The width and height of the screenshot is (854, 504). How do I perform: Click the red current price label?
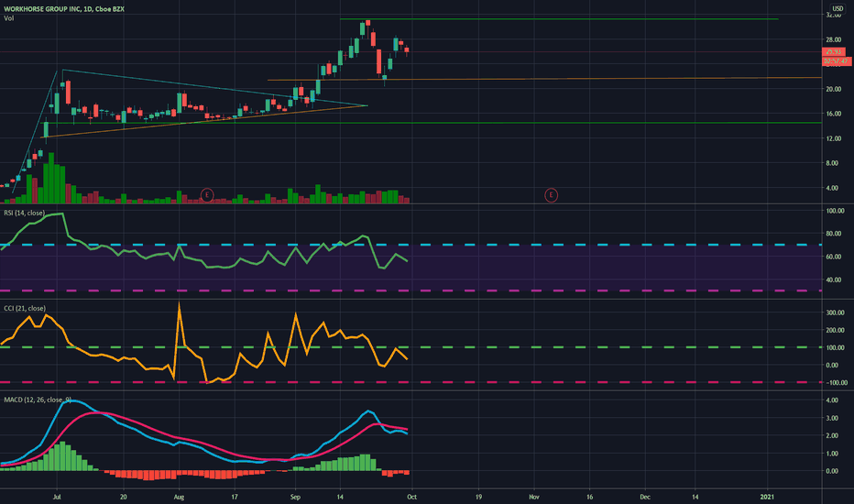click(833, 51)
